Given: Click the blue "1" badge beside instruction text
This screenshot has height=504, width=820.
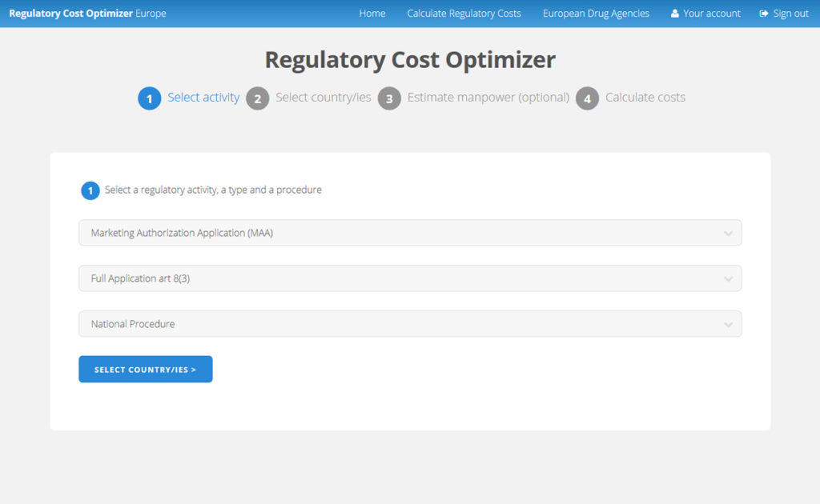Looking at the screenshot, I should click(90, 190).
